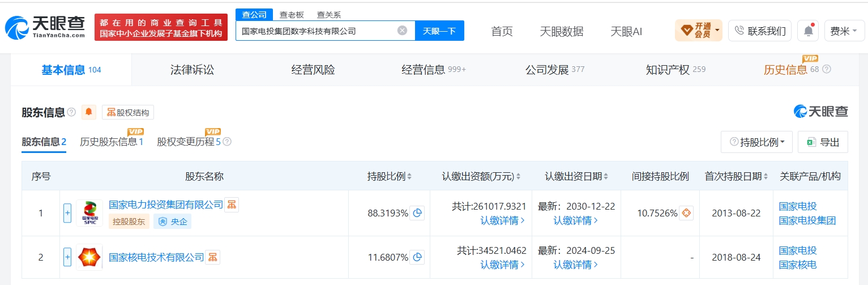Viewport: 868px width, 285px height.
Task: Expand row 1 with the plus button
Action: (67, 213)
